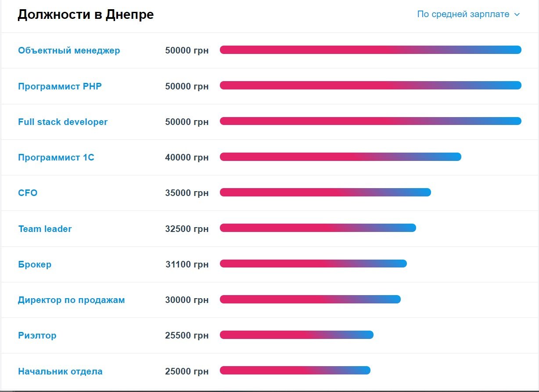Click the salary bar for CFO
The height and width of the screenshot is (392, 539).
(325, 192)
